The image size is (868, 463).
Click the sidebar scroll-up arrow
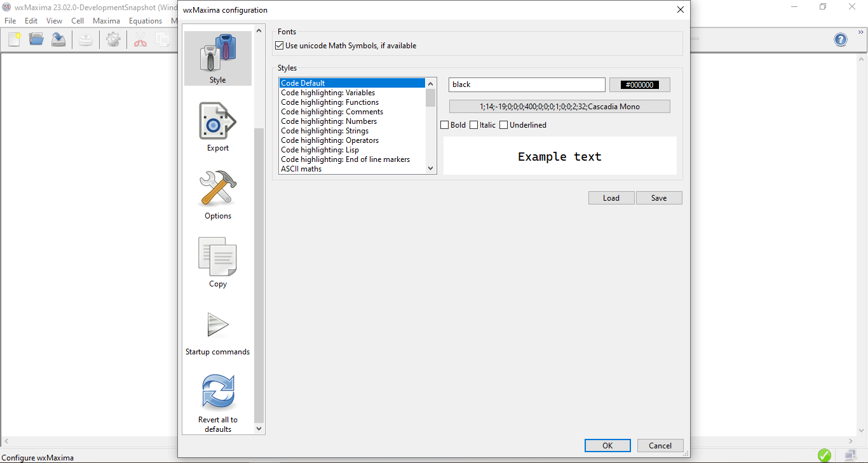coord(259,29)
